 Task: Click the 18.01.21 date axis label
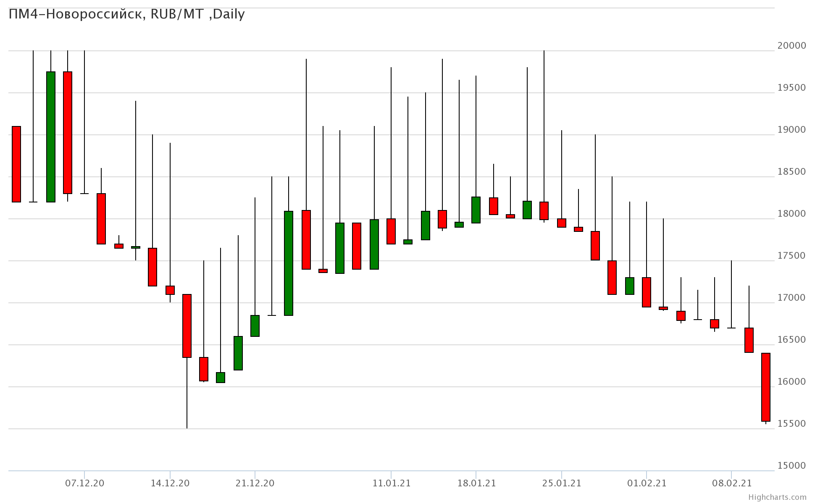(476, 483)
